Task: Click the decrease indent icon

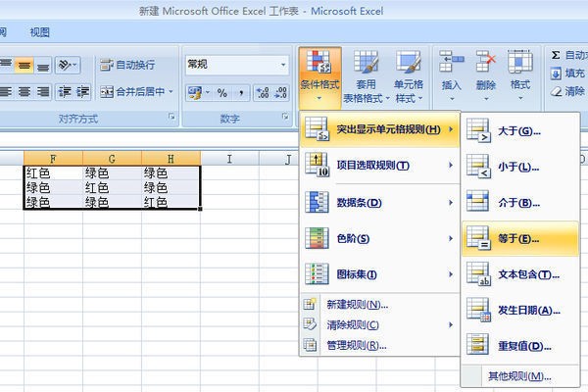Action: tap(65, 92)
